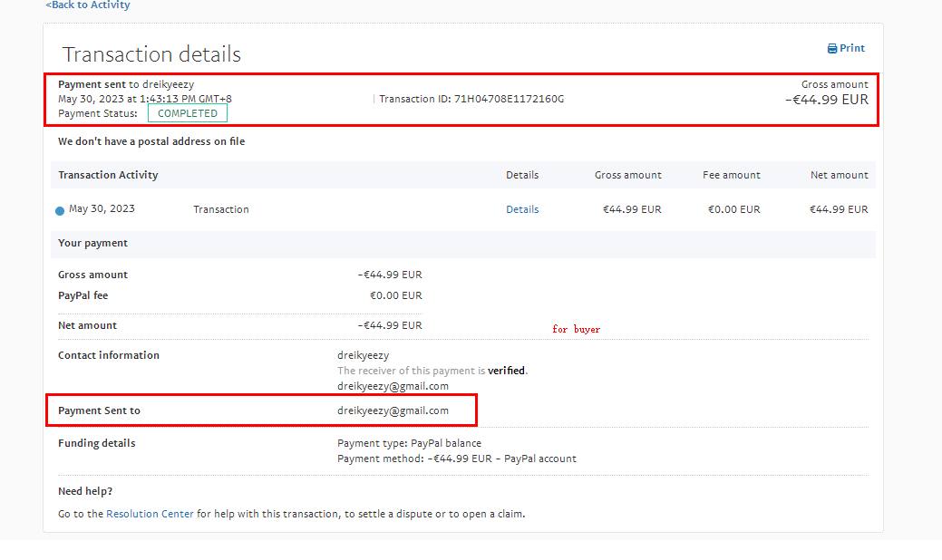Click the bold word verified
The image size is (942, 560).
point(507,371)
